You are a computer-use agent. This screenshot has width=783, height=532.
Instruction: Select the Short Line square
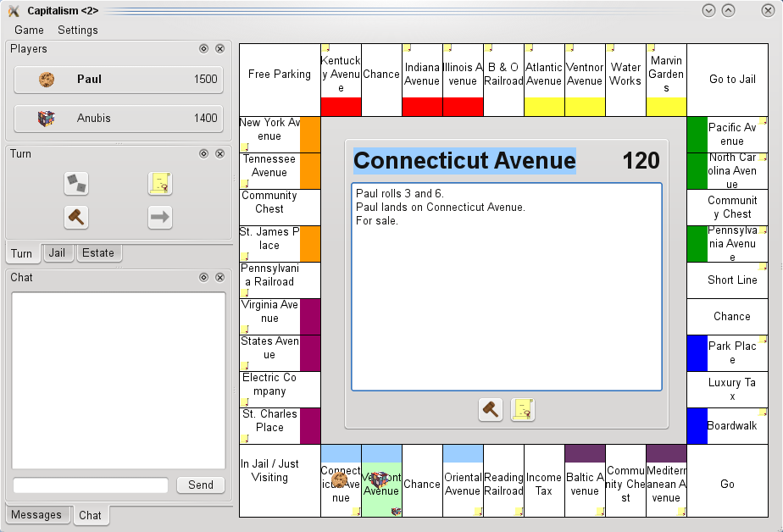click(x=728, y=280)
